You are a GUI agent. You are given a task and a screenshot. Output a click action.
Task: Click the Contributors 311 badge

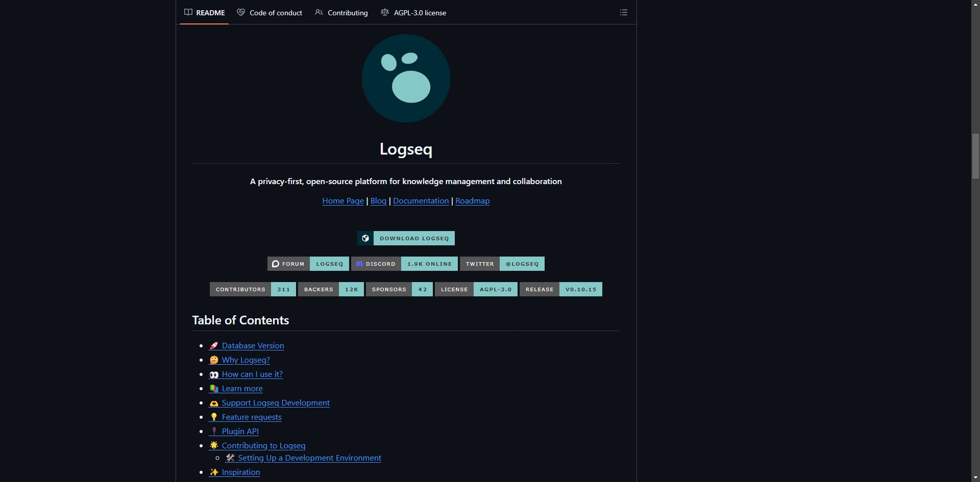point(253,289)
